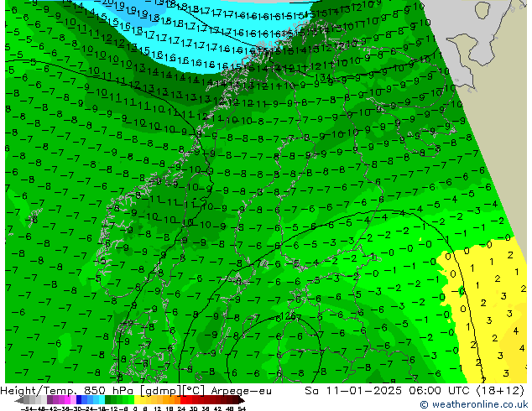Click the dark purple legend swatch near -42
The width and height of the screenshot is (532, 411).
pyautogui.click(x=50, y=400)
